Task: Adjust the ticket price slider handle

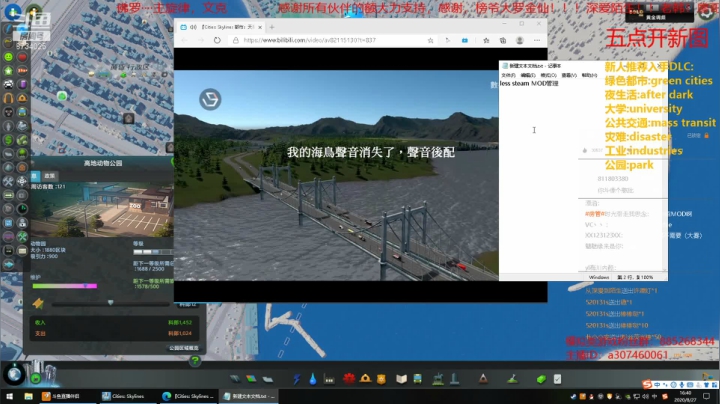Action: pos(110,303)
